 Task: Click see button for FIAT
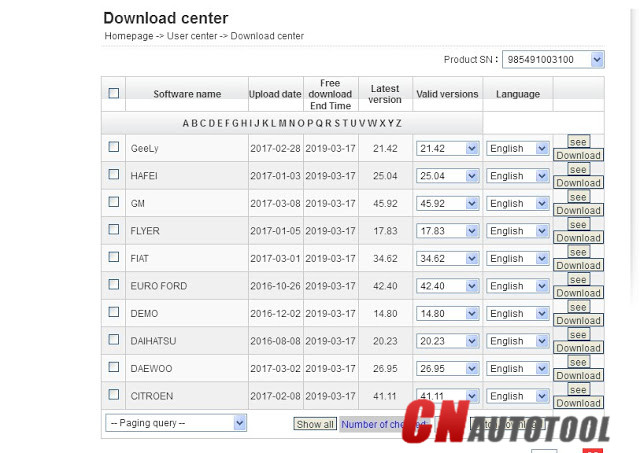coord(578,252)
